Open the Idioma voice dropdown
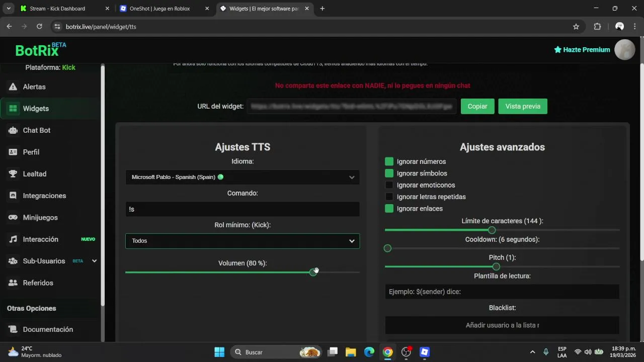 pos(243,177)
